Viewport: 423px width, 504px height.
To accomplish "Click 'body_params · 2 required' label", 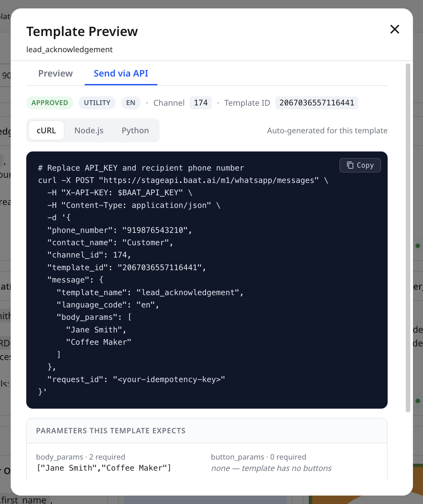I will pos(80,457).
